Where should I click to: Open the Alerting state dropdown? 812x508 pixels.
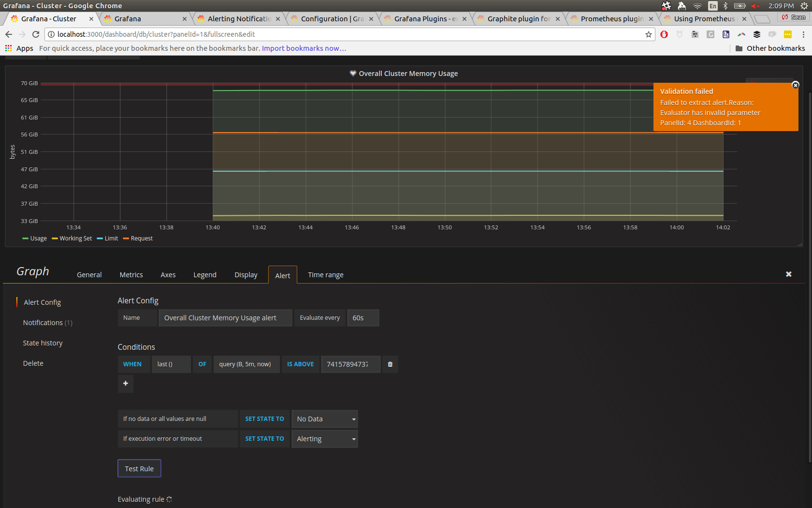[x=325, y=439]
